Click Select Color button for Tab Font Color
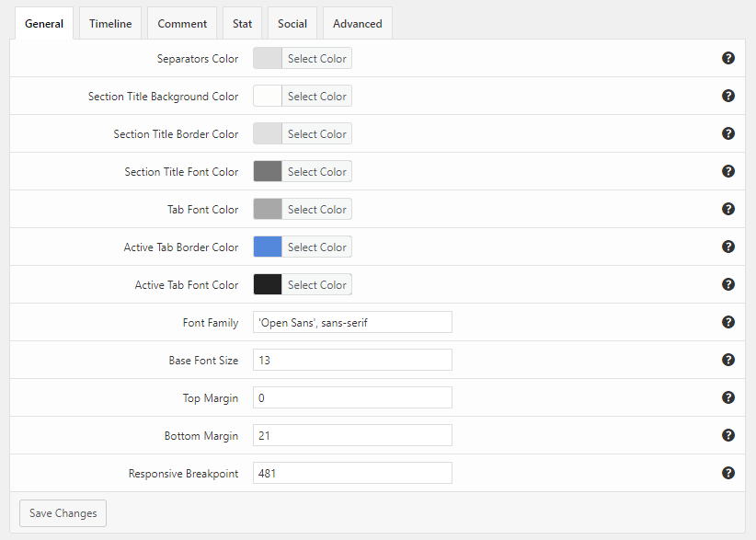756x540 pixels. coord(316,210)
